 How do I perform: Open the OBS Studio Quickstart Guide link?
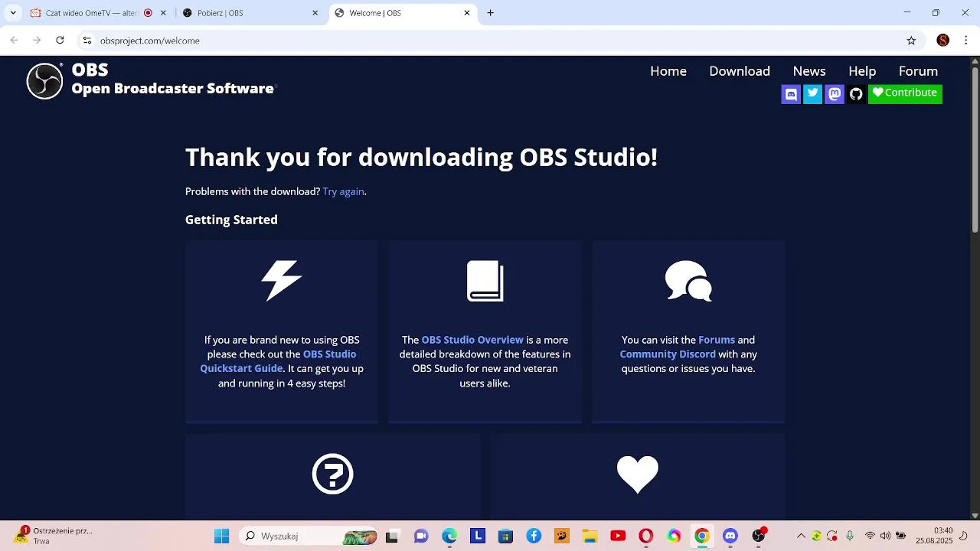278,361
